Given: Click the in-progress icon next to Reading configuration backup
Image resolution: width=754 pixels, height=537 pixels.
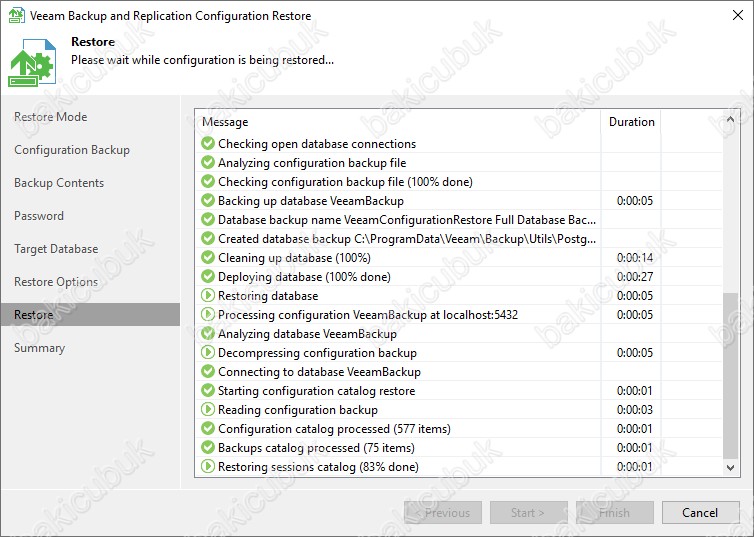Looking at the screenshot, I should (208, 410).
